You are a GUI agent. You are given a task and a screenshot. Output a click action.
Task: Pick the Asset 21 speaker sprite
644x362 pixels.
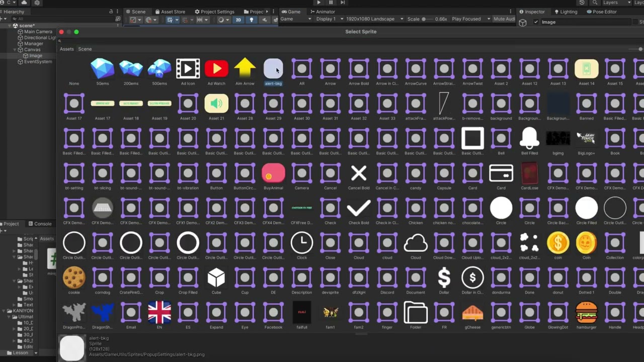(x=216, y=104)
